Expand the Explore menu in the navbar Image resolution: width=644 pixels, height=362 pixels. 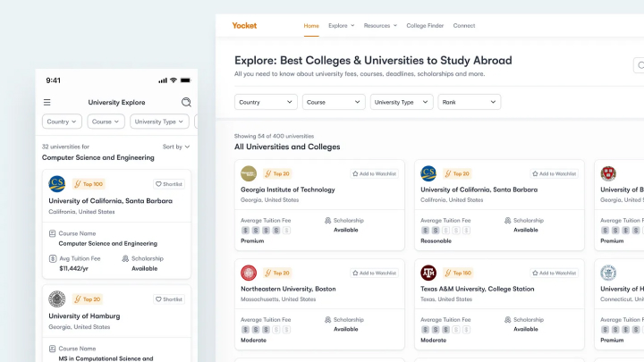(342, 25)
